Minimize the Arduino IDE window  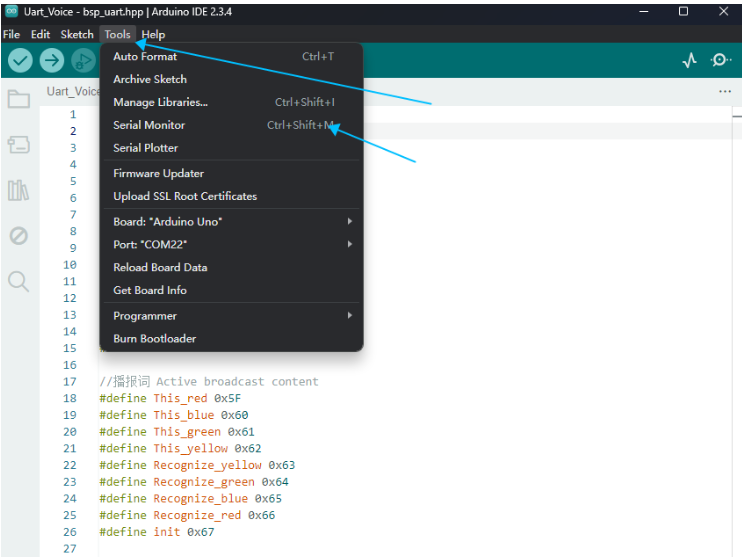point(643,11)
